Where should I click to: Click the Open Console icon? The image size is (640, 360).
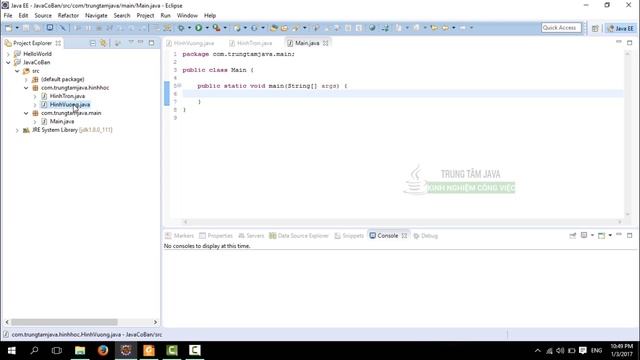(x=601, y=236)
